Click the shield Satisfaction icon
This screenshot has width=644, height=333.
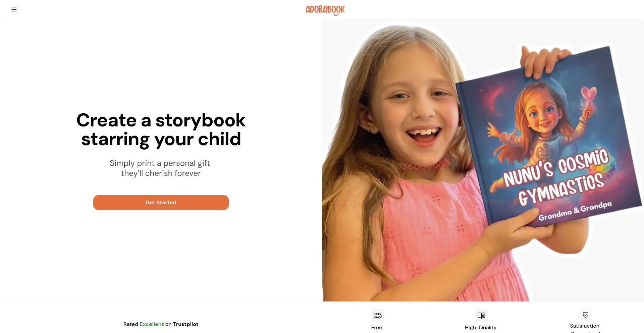(585, 315)
